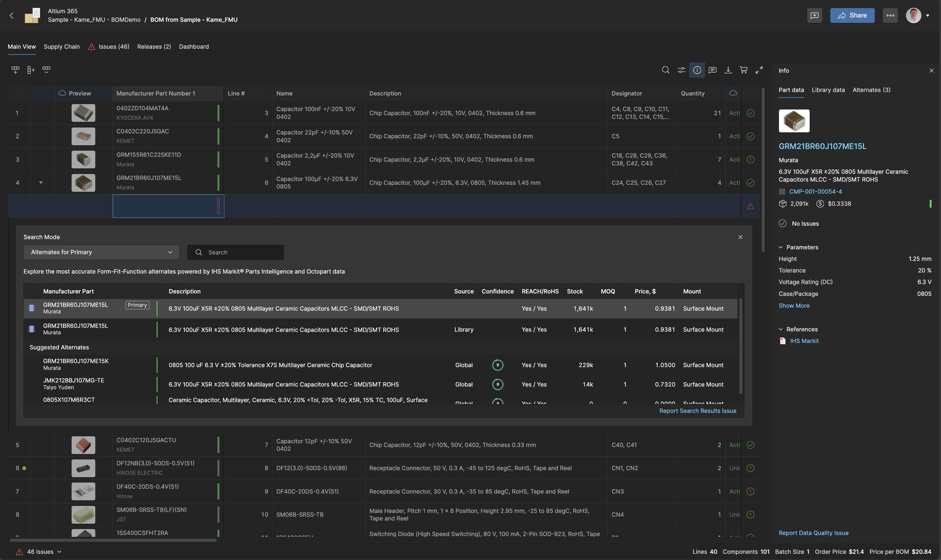Open the shopping cart icon

coord(743,70)
